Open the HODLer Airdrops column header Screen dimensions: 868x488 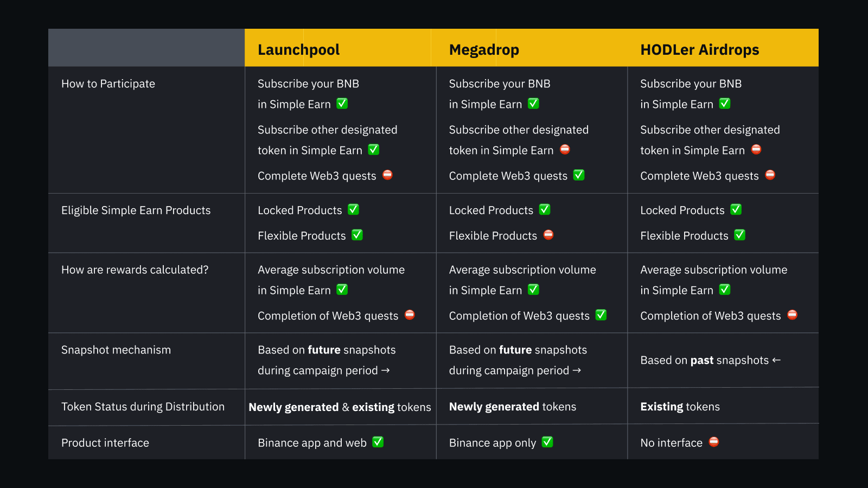tap(699, 50)
